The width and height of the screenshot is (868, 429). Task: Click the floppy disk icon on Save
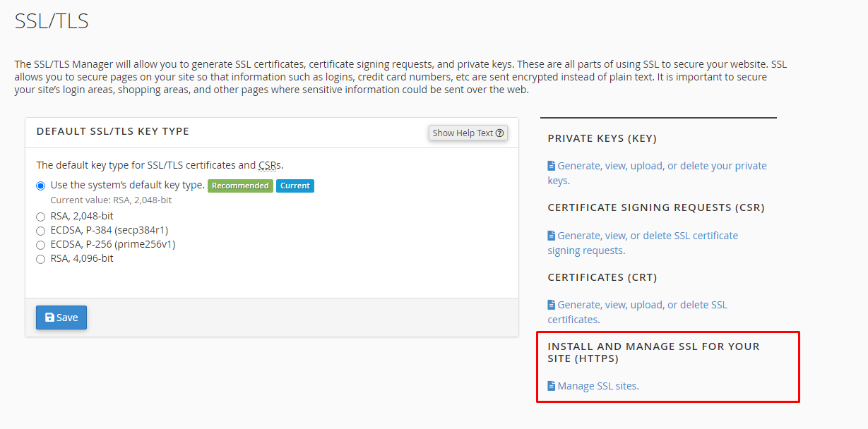(x=49, y=318)
